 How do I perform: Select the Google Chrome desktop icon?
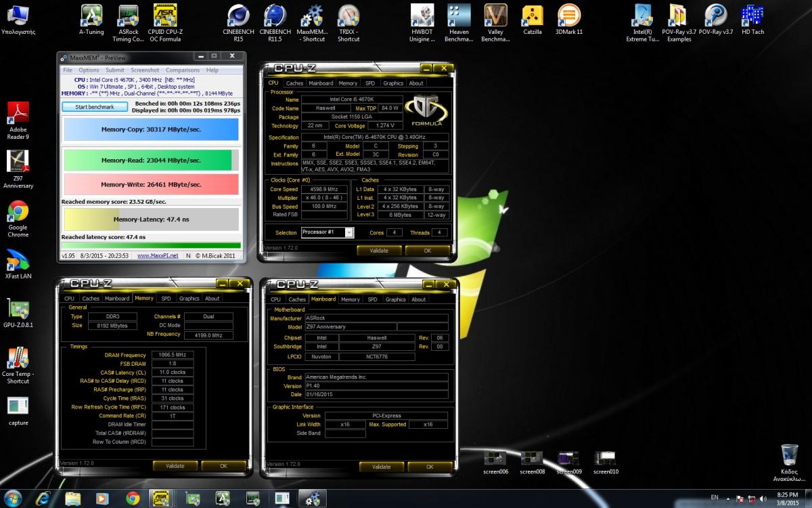point(18,219)
